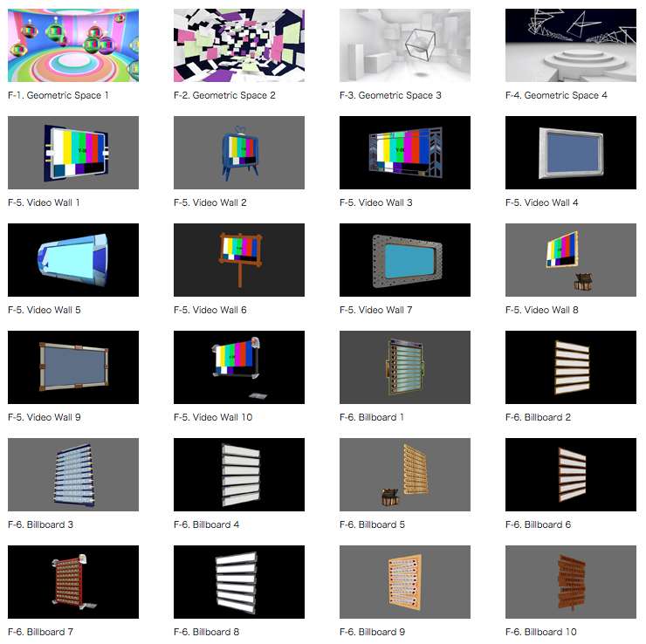The image size is (646, 644).
Task: Click the Billboard 9 thumbnail image
Action: tap(405, 582)
